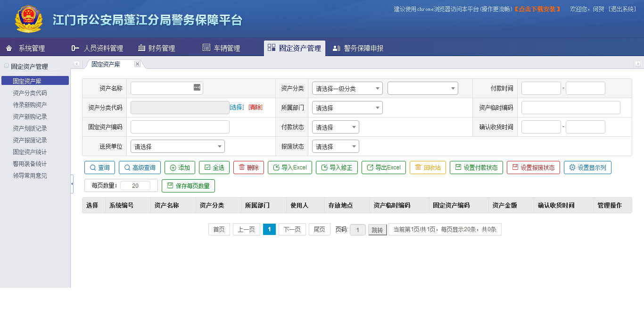Click the tab scroll-left arrow icon
This screenshot has width=644, height=335.
click(76, 64)
